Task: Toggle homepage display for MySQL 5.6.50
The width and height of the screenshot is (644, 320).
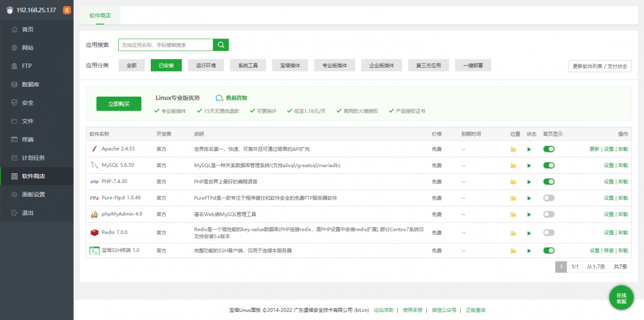Action: [549, 165]
